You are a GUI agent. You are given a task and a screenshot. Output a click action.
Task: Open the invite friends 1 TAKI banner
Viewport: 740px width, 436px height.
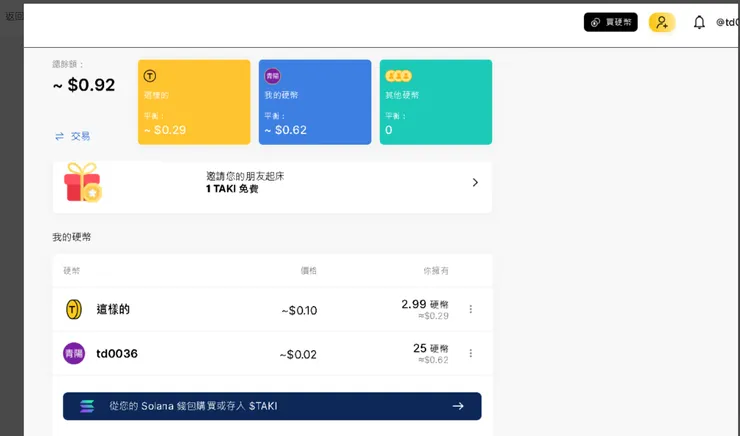tap(272, 187)
